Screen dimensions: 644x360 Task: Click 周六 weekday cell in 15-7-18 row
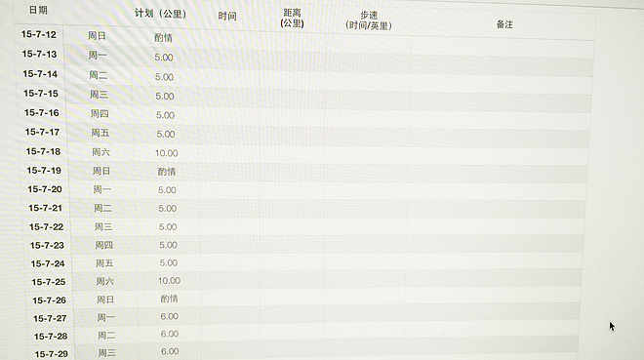click(x=101, y=152)
